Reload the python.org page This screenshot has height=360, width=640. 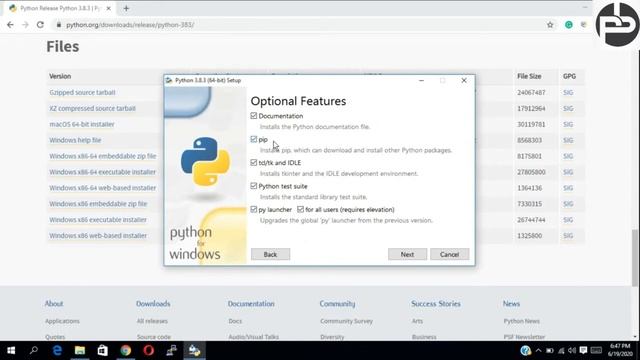point(40,25)
